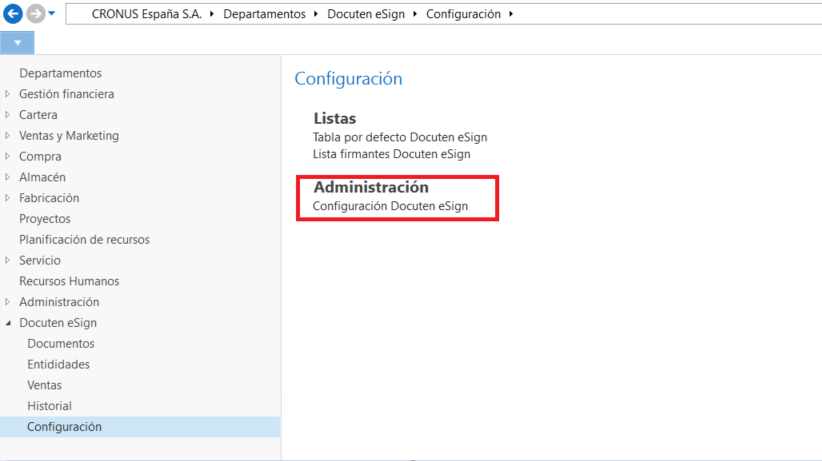Collapse the Docuten eSign tree node
Image resolution: width=822 pixels, height=461 pixels.
[8, 323]
